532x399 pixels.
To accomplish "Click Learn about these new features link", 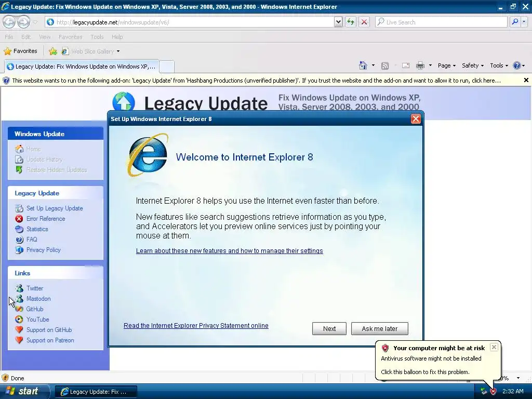I will coord(229,251).
